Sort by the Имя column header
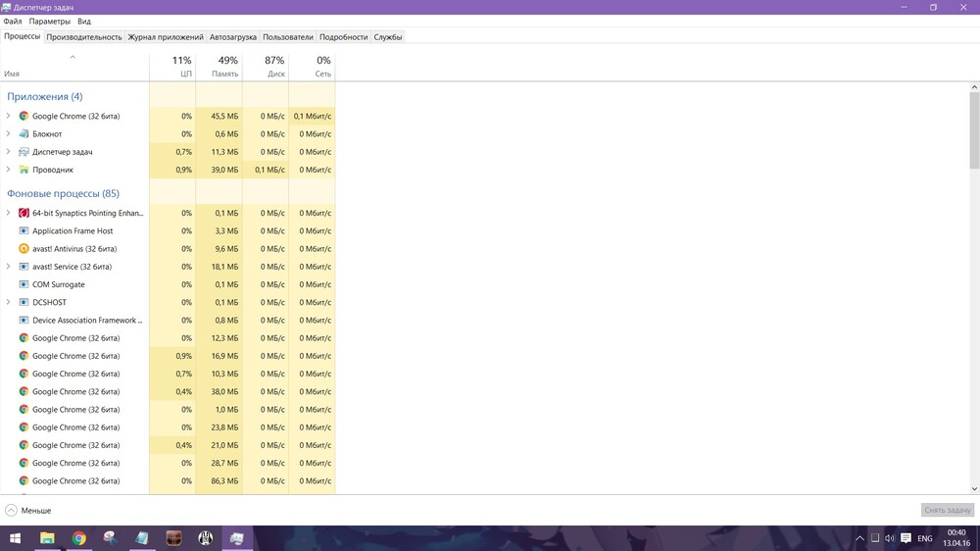Image resolution: width=980 pixels, height=551 pixels. [74, 67]
